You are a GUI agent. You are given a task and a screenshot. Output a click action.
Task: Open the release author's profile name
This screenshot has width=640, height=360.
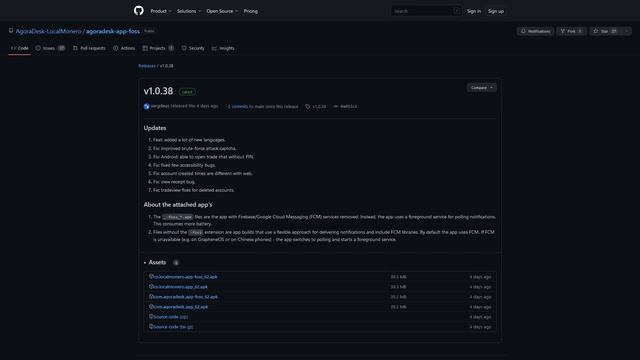(x=160, y=106)
